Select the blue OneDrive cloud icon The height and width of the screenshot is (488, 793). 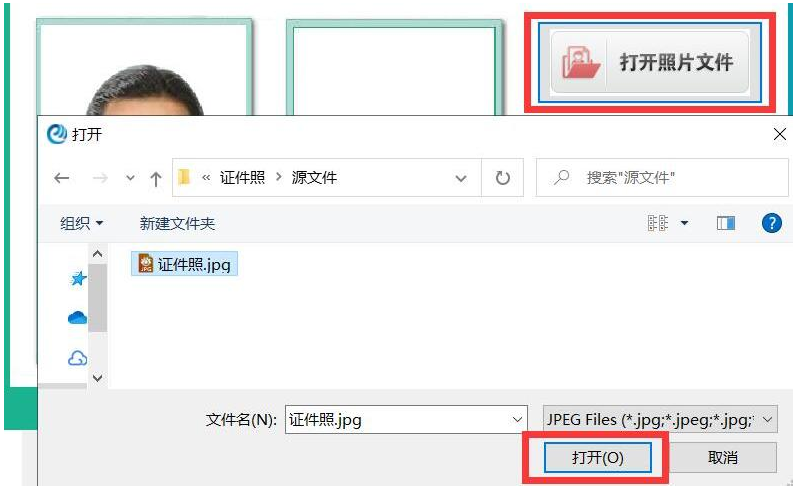click(x=77, y=318)
